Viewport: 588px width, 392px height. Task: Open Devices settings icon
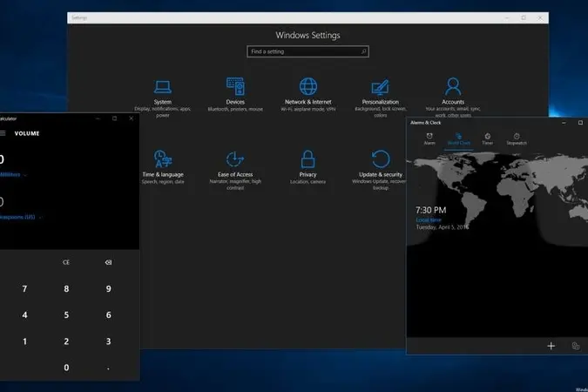[x=235, y=86]
